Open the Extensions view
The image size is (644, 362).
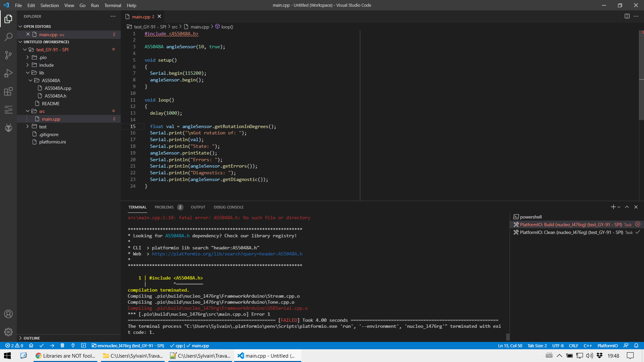(8, 91)
